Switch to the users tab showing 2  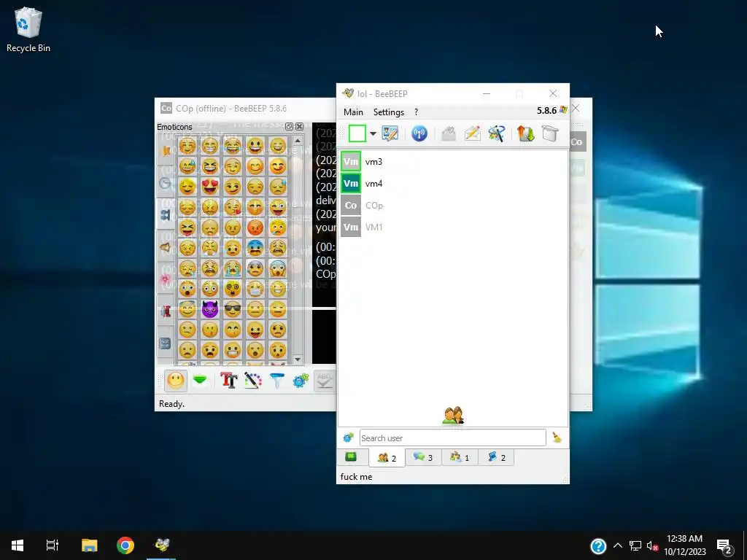[387, 458]
